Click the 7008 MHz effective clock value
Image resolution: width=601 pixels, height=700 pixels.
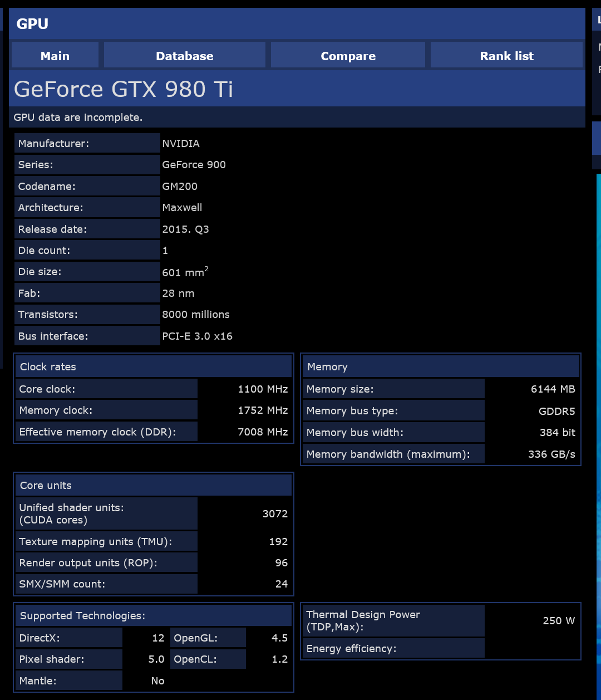pos(263,432)
